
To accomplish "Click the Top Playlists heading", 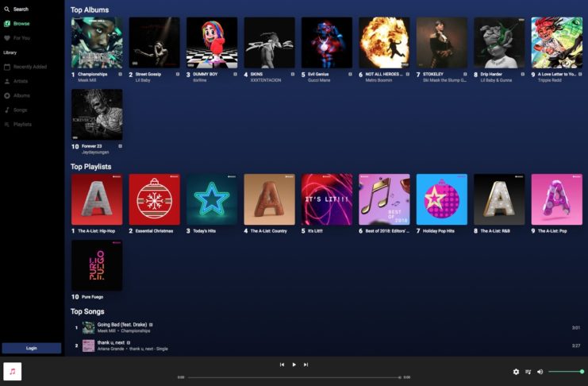I will 90,167.
